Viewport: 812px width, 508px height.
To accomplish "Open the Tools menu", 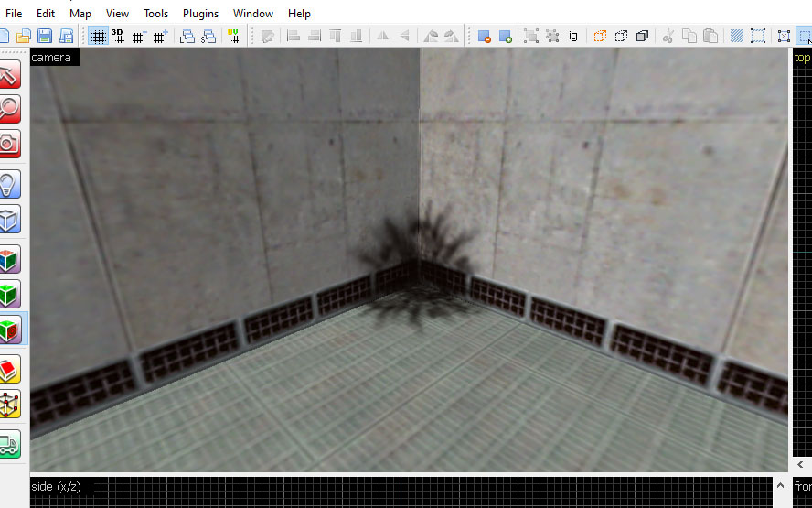I will tap(155, 14).
